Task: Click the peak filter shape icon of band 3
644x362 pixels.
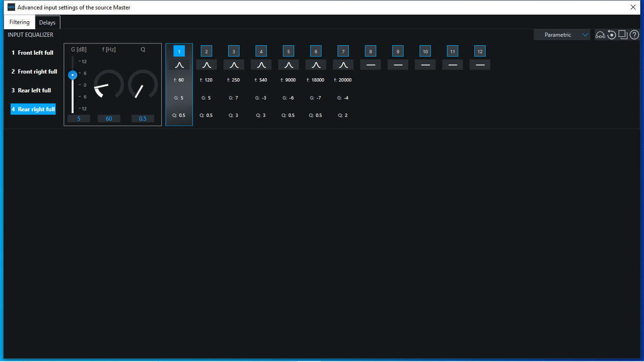Action: (234, 65)
